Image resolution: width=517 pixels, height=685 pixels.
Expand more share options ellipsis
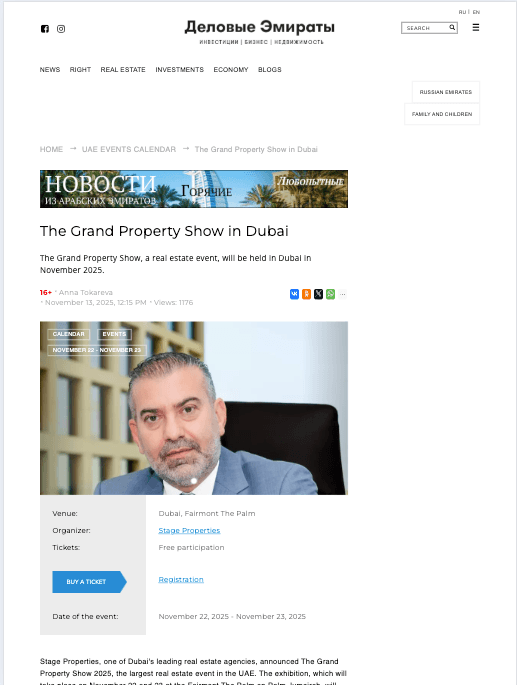point(343,294)
